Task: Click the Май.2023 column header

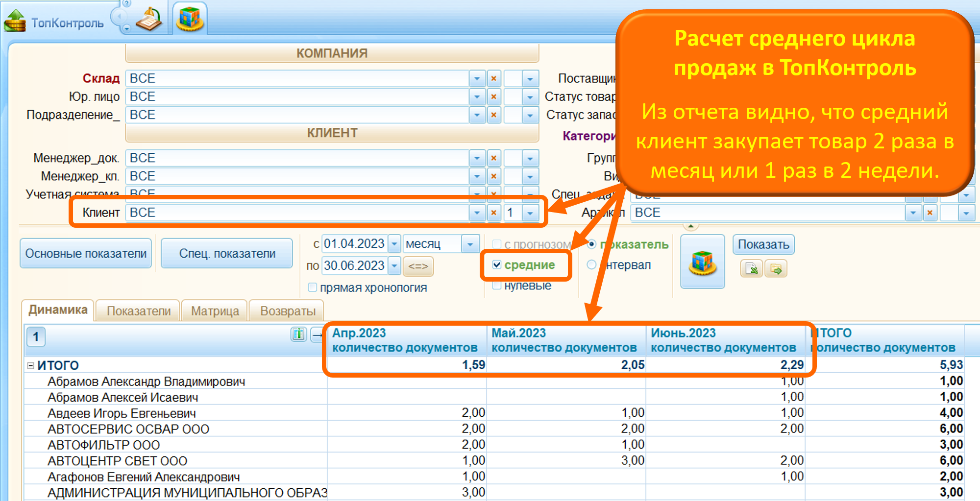Action: (x=565, y=340)
